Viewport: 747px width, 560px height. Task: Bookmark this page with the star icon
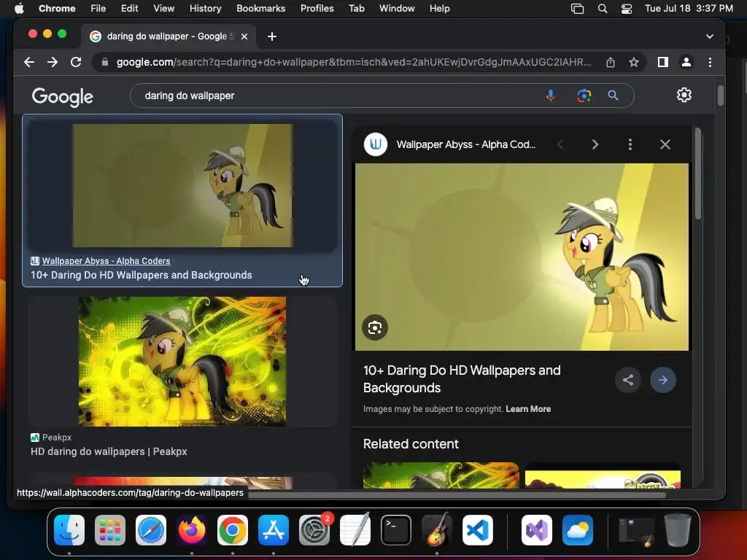(x=634, y=63)
